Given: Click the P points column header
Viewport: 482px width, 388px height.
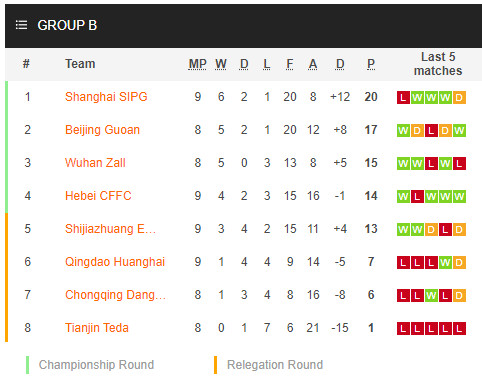Looking at the screenshot, I should pos(371,64).
